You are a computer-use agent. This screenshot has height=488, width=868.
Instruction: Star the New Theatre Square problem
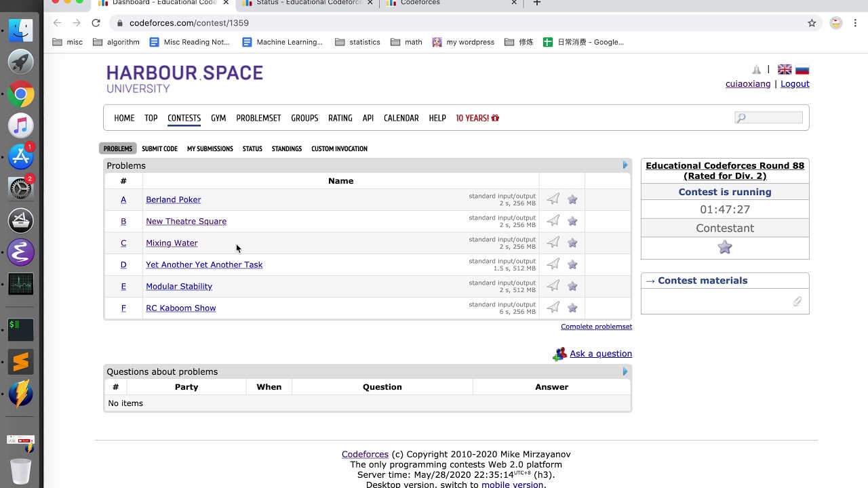pos(572,221)
